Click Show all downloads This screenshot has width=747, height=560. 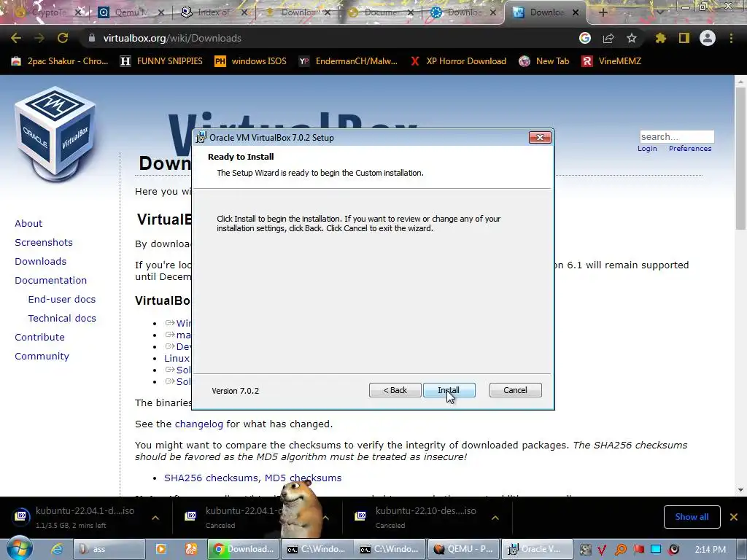(692, 517)
